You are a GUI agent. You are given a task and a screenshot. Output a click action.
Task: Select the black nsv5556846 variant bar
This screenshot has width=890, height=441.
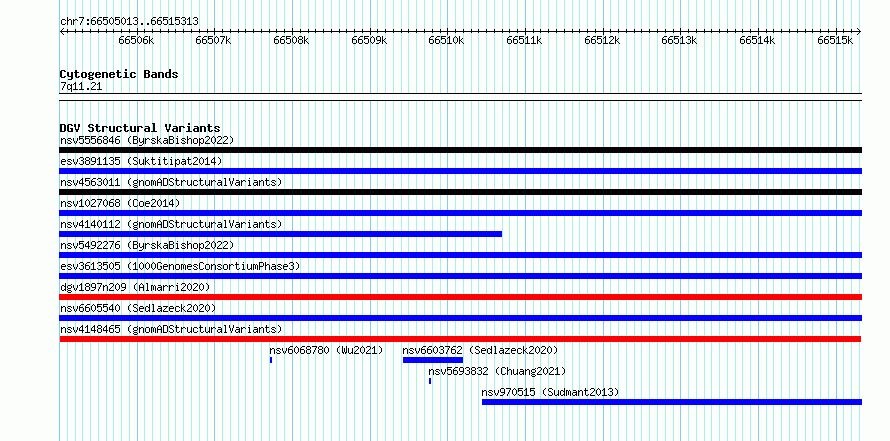(x=460, y=150)
